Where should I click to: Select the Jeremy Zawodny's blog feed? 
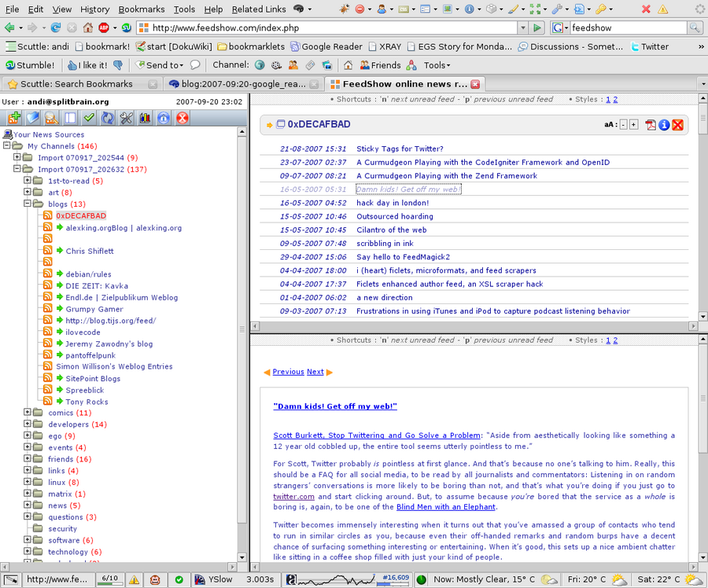(109, 344)
